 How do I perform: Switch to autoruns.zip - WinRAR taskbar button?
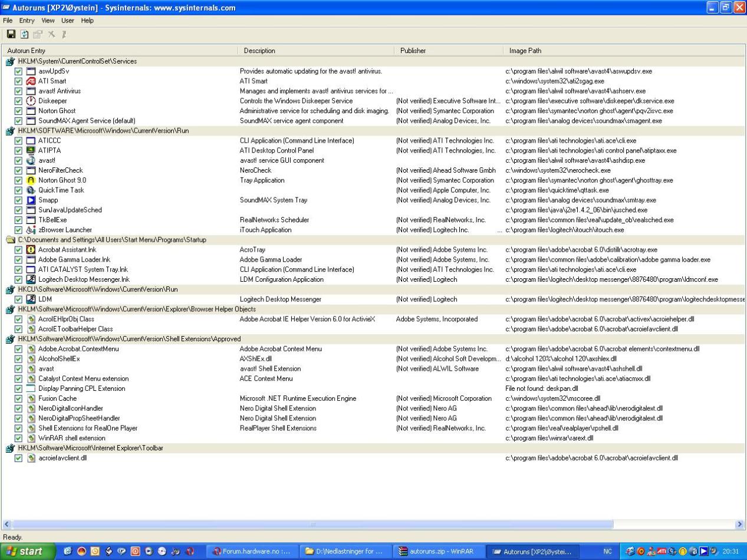439,552
